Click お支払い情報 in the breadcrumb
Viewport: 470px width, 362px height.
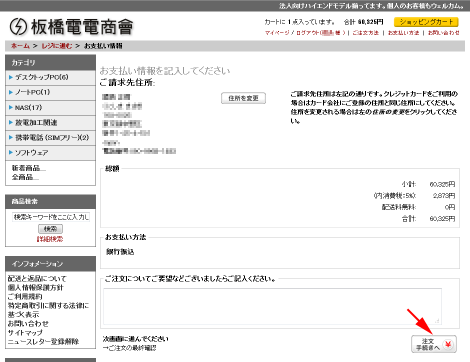coord(103,46)
